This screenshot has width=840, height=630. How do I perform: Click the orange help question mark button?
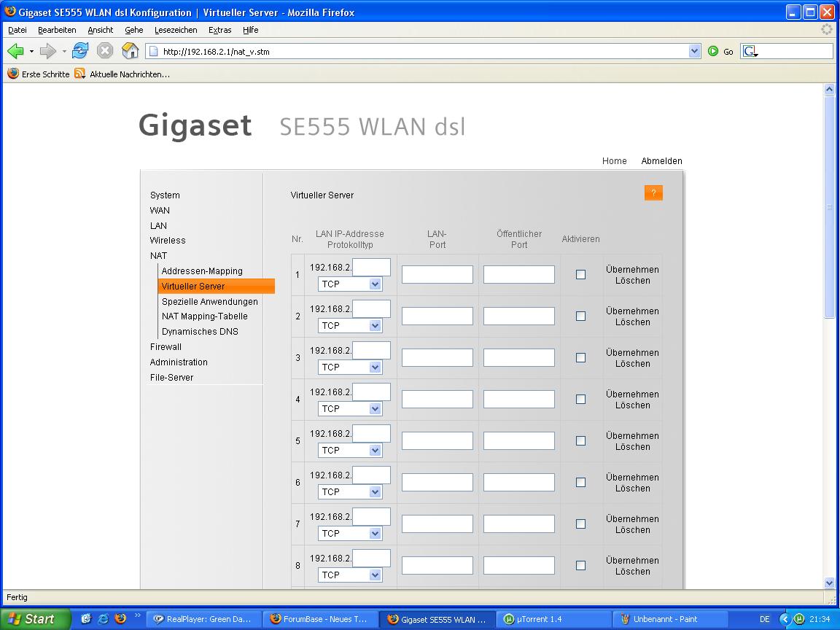(x=653, y=192)
